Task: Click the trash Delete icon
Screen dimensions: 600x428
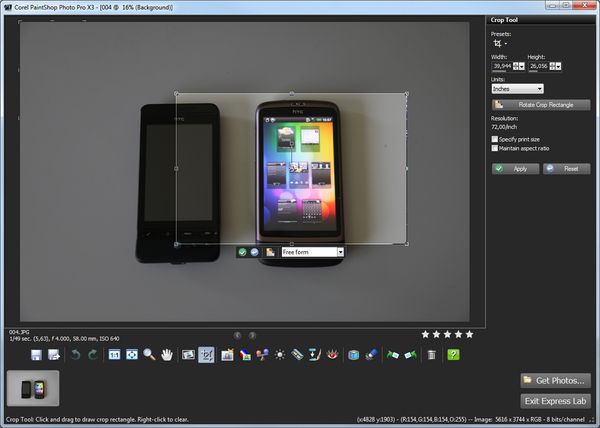Action: click(431, 355)
